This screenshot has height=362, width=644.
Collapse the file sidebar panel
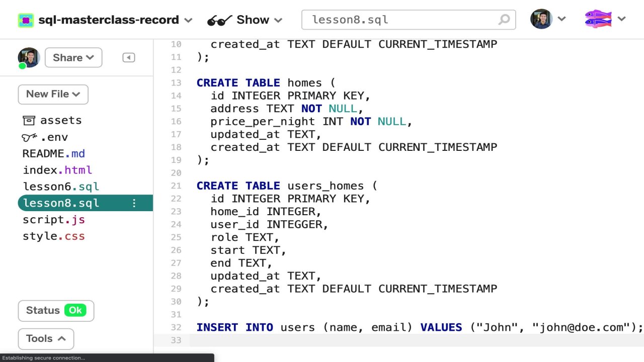[x=129, y=58]
